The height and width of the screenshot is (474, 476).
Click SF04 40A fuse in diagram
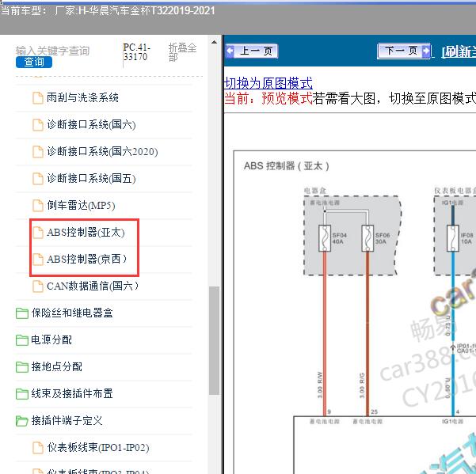(325, 238)
